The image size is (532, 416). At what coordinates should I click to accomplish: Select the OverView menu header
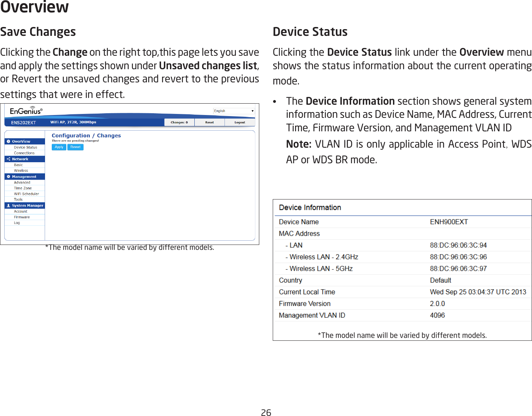[x=25, y=141]
